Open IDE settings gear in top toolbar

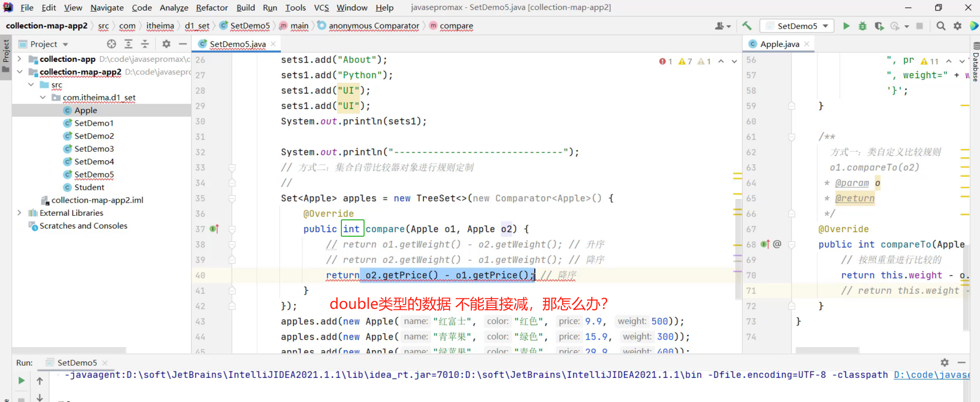point(957,26)
